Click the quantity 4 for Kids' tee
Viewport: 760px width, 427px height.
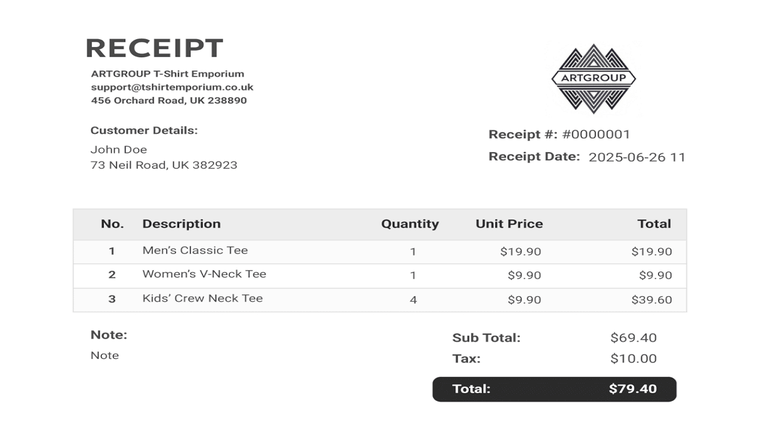[x=413, y=300]
